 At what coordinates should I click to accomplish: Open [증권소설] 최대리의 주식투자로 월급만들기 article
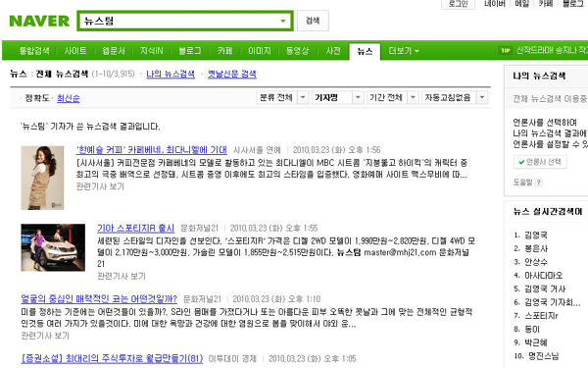pos(112,358)
